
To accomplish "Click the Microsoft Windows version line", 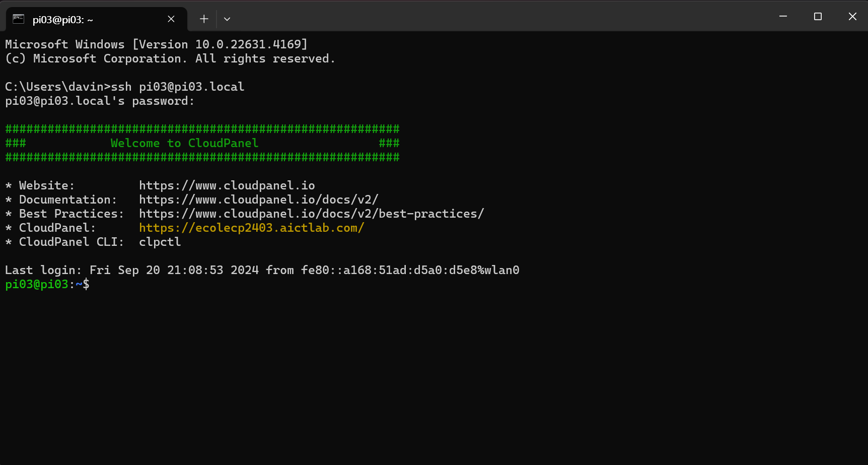I will coord(157,44).
